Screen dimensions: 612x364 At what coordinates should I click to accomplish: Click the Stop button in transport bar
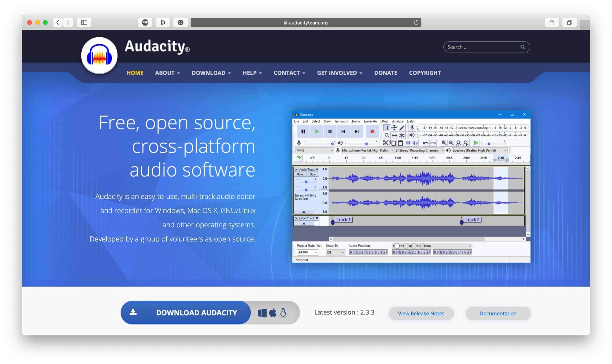tap(330, 131)
